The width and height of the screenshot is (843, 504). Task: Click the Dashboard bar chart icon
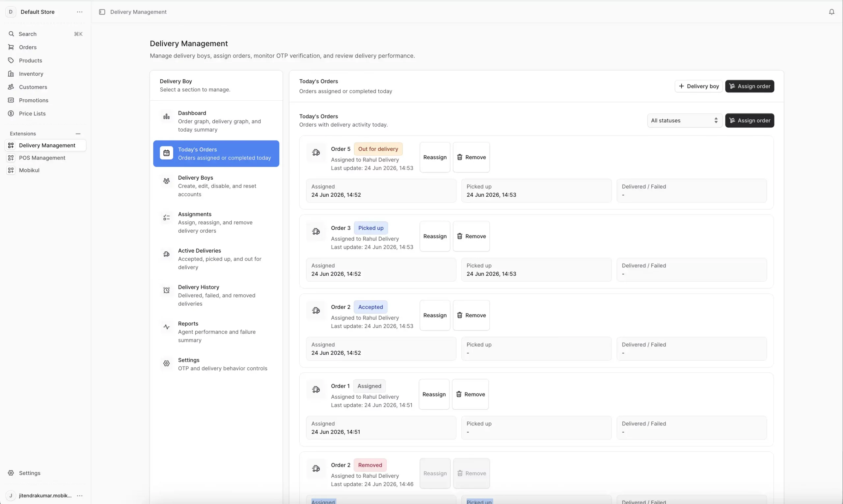coord(166,117)
